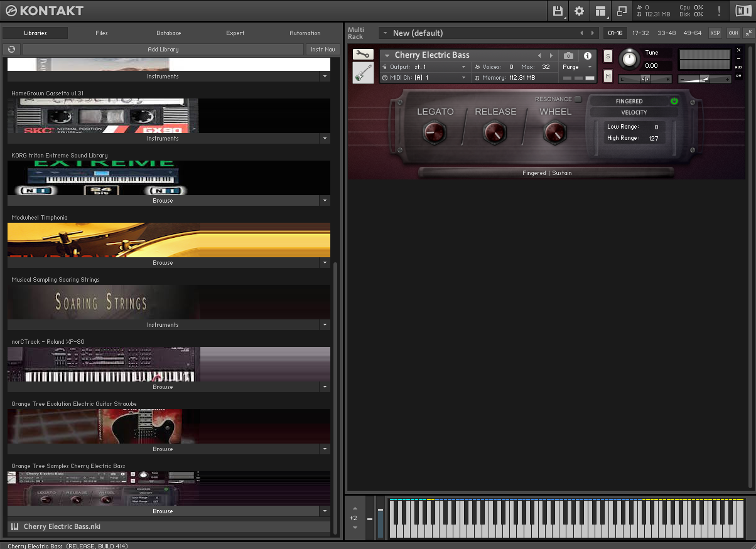Mute the Cherry Electric Bass instrument
The image size is (756, 549).
pos(608,76)
